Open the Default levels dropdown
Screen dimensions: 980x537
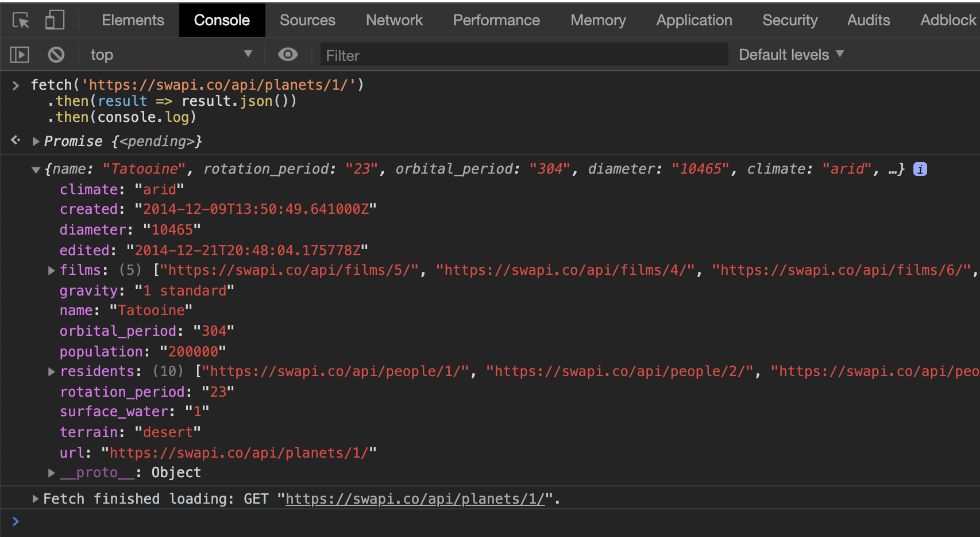coord(791,55)
